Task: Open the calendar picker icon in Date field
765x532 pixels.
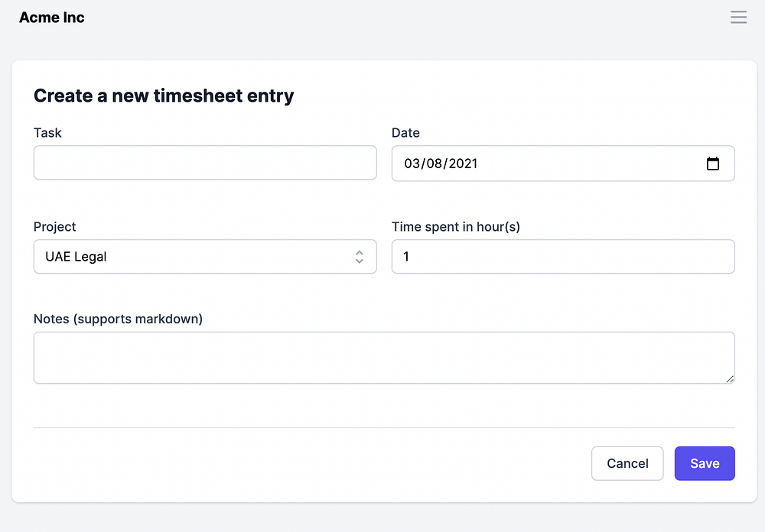Action: [x=713, y=164]
